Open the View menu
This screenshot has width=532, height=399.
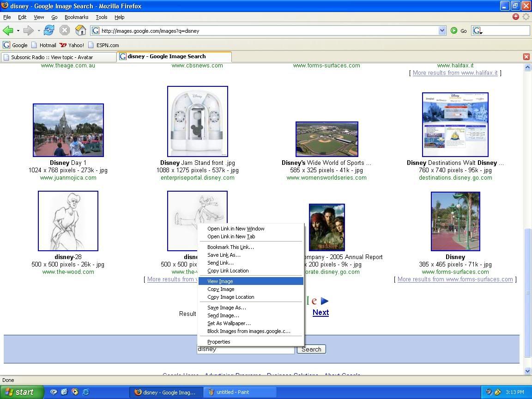(x=39, y=17)
